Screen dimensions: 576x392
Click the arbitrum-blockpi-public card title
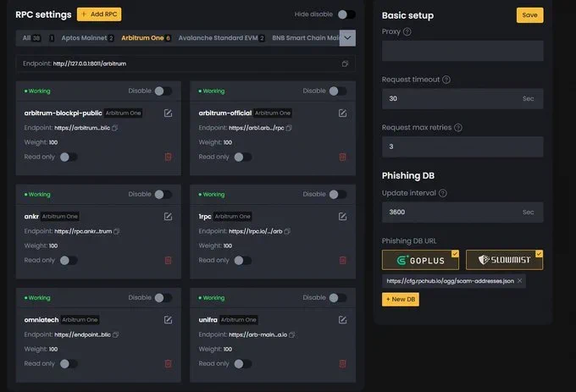coord(63,113)
